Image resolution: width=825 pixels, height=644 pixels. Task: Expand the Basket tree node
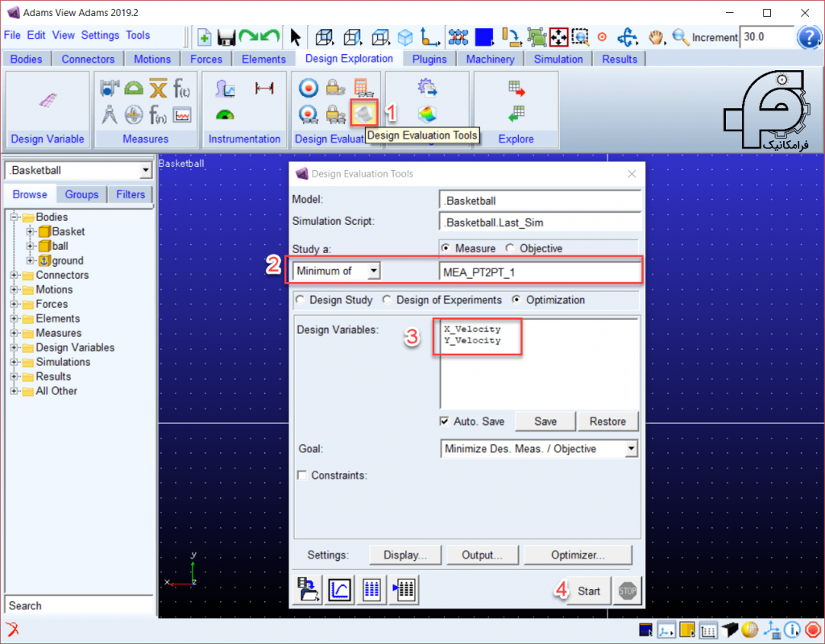pyautogui.click(x=30, y=231)
